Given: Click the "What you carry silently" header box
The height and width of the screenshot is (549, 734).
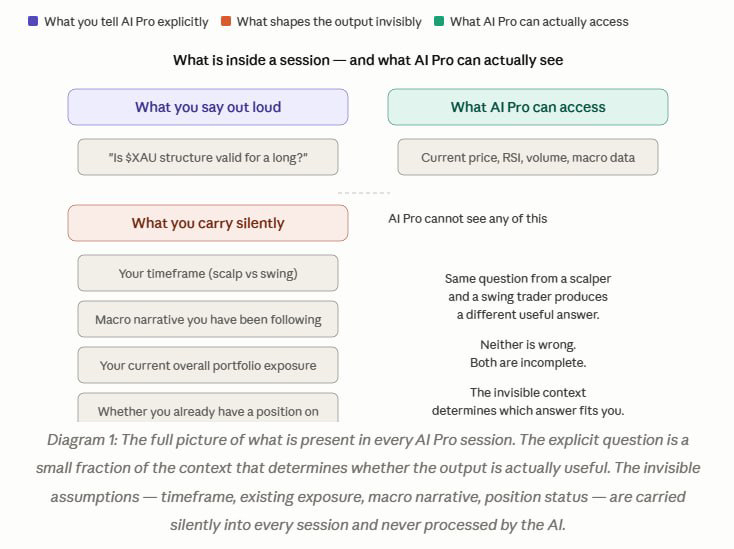Looking at the screenshot, I should coord(208,223).
